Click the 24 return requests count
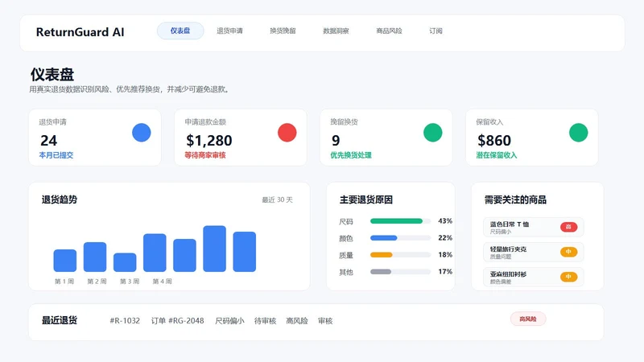The width and height of the screenshot is (644, 362). (x=48, y=141)
